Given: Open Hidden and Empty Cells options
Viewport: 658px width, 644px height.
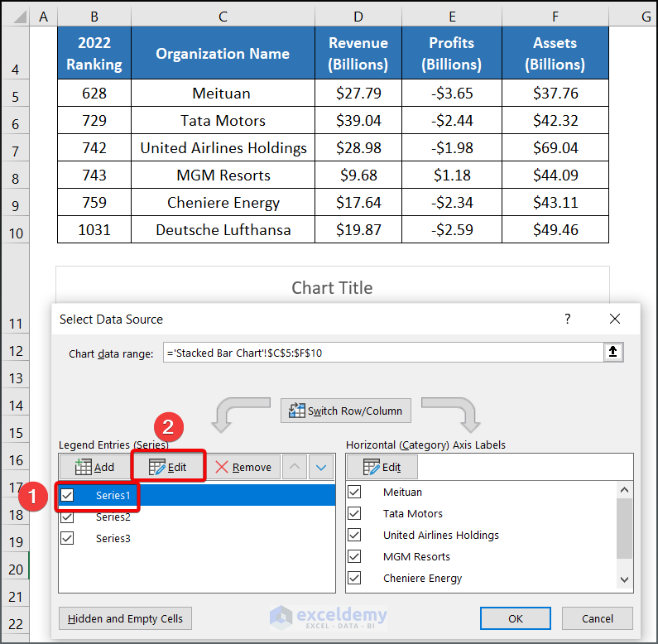Looking at the screenshot, I should pyautogui.click(x=125, y=618).
